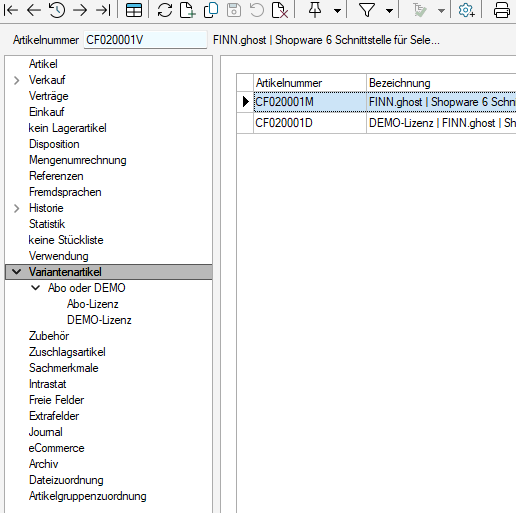Click the Artikelnummer input field

[x=145, y=40]
